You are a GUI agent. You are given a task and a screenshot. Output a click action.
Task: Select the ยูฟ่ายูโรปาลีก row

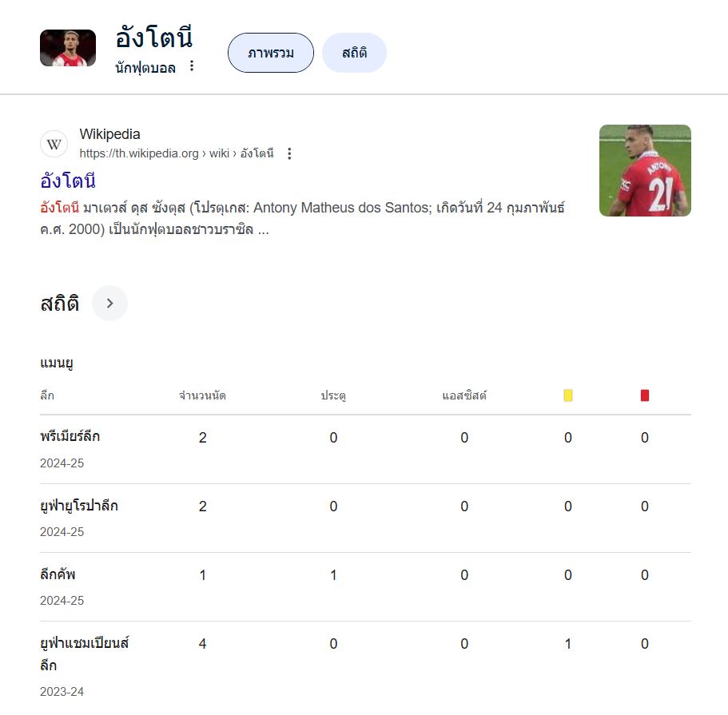[x=365, y=518]
